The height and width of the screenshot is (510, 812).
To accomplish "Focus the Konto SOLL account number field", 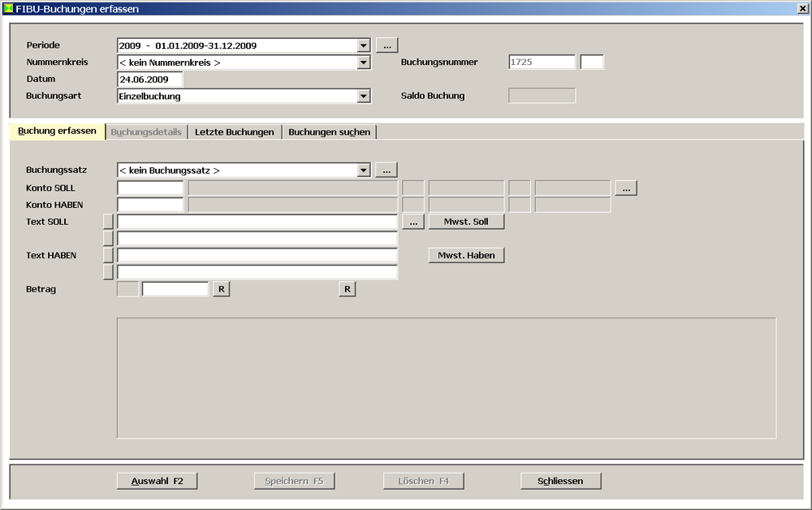I will click(150, 188).
